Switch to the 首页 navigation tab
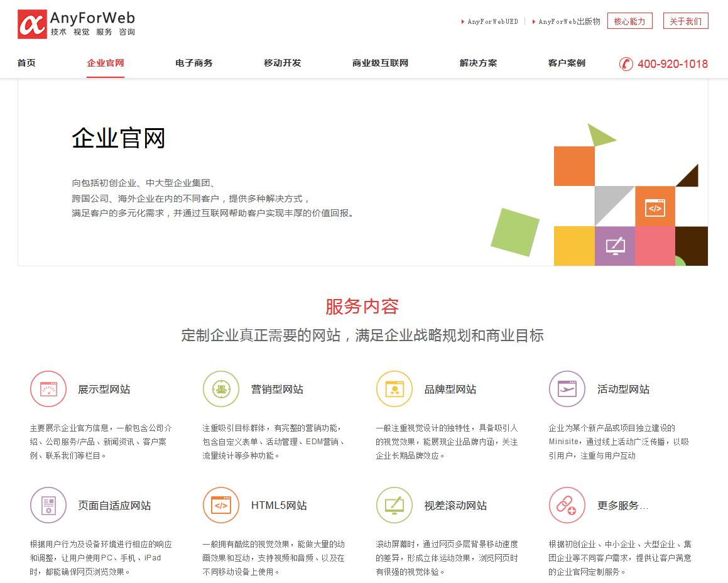This screenshot has height=583, width=728. [x=26, y=63]
